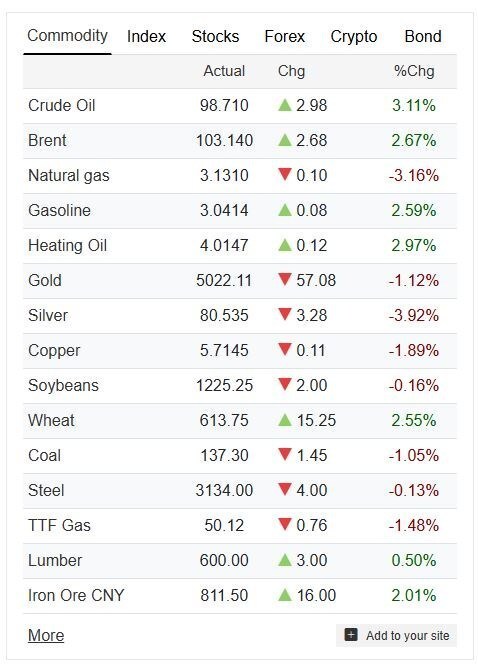The image size is (478, 666).
Task: Open the Brent commodity link
Action: [x=47, y=140]
